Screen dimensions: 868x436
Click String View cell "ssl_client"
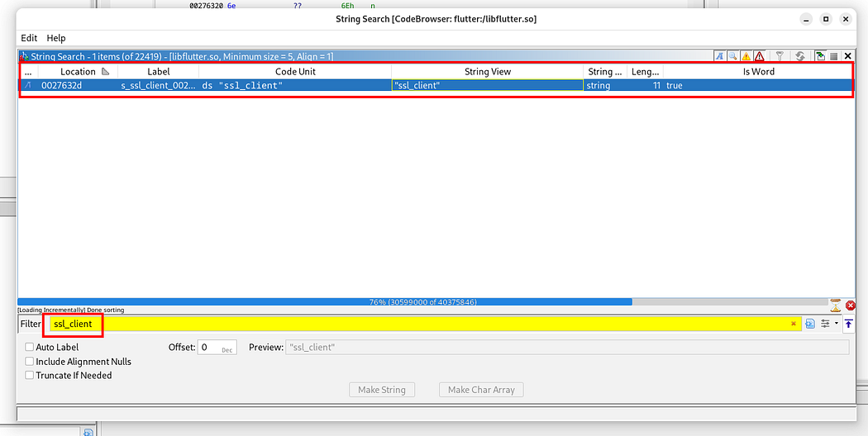(487, 86)
